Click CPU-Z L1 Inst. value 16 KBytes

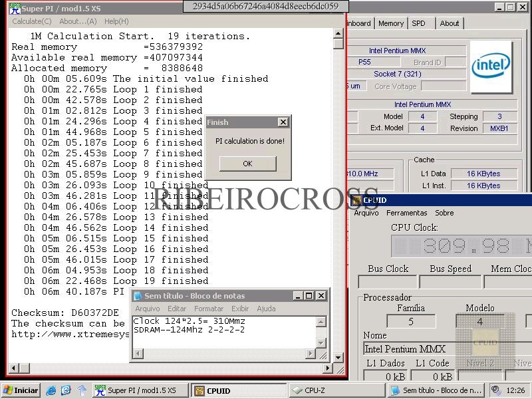click(x=483, y=186)
